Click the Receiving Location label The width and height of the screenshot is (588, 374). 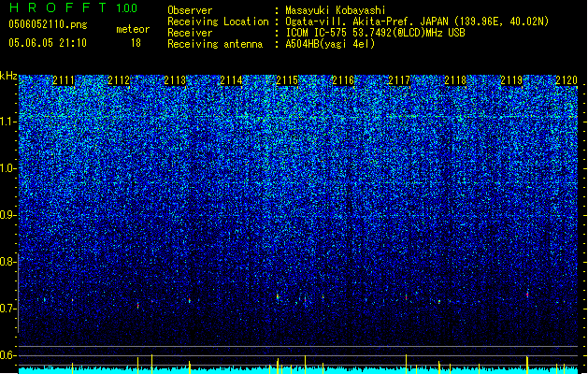pyautogui.click(x=218, y=22)
